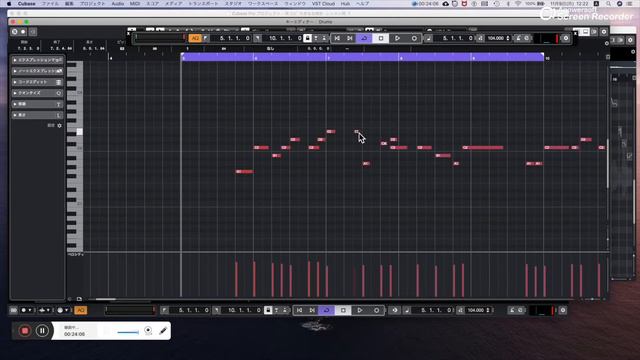640x360 pixels.
Task: Open third mode dropdown in bottom transport
Action: (x=62, y=310)
